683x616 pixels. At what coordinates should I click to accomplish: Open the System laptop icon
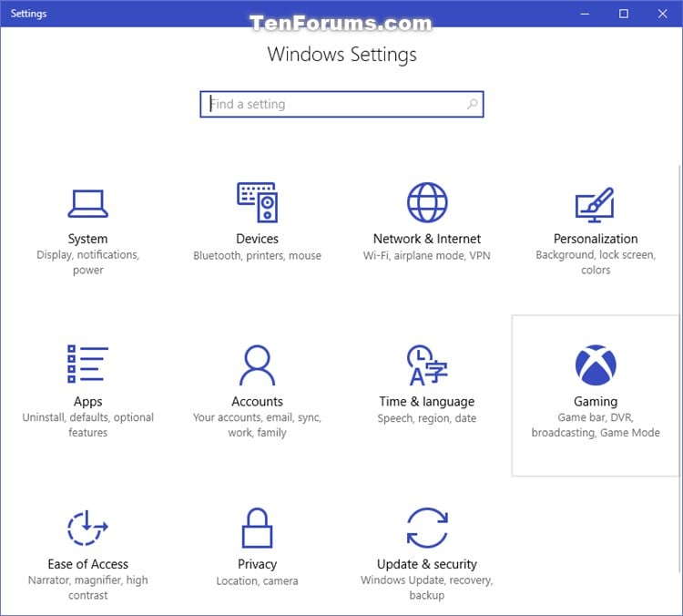click(87, 203)
